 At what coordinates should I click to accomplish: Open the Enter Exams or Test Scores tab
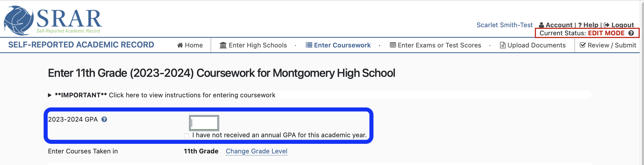(x=439, y=45)
